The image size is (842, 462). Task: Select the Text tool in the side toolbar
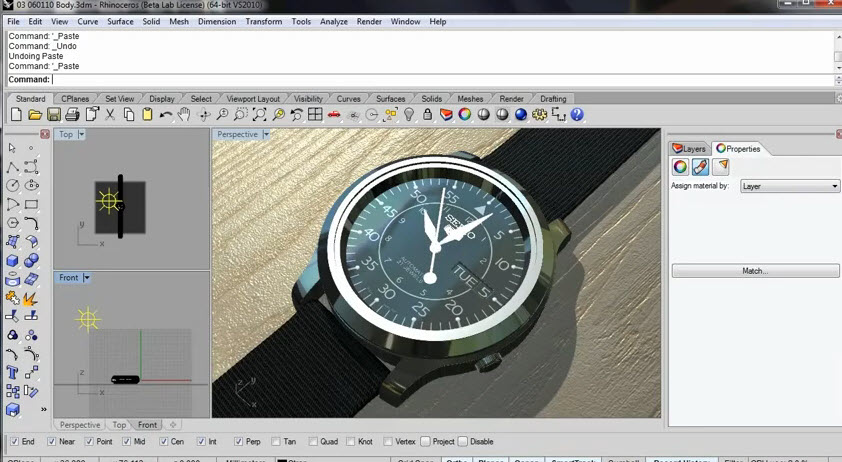12,372
